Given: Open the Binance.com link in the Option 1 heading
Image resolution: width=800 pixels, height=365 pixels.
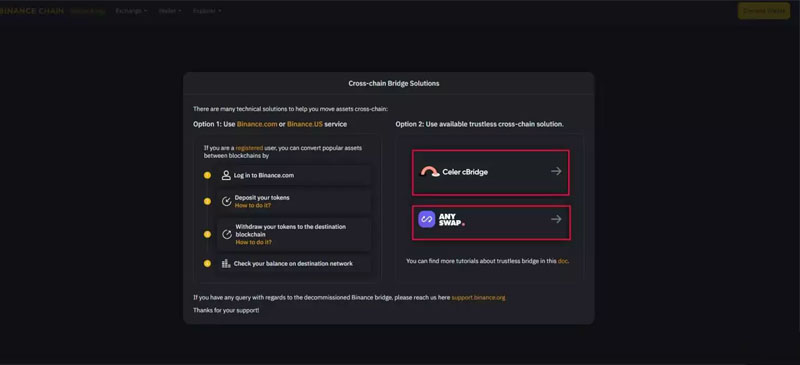Looking at the screenshot, I should pyautogui.click(x=257, y=124).
